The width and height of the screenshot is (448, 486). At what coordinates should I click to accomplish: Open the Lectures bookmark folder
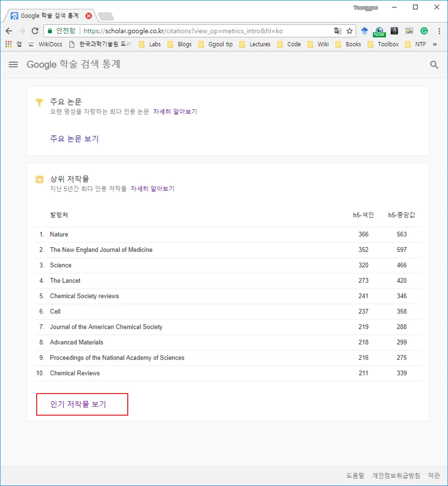pyautogui.click(x=256, y=44)
